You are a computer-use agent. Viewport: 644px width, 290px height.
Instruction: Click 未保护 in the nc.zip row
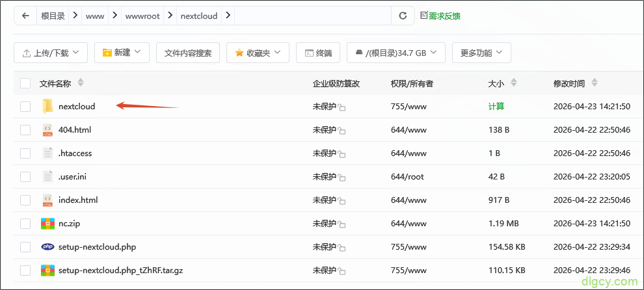325,224
